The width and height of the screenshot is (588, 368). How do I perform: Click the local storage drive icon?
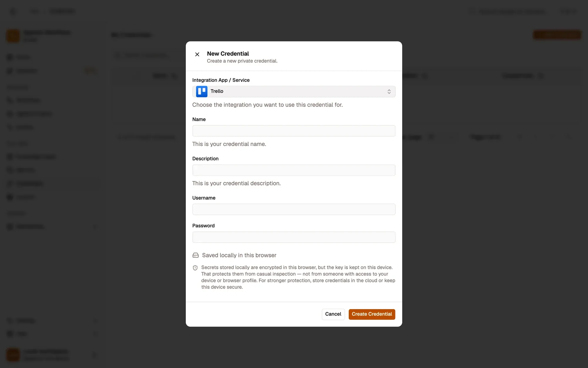pyautogui.click(x=196, y=255)
